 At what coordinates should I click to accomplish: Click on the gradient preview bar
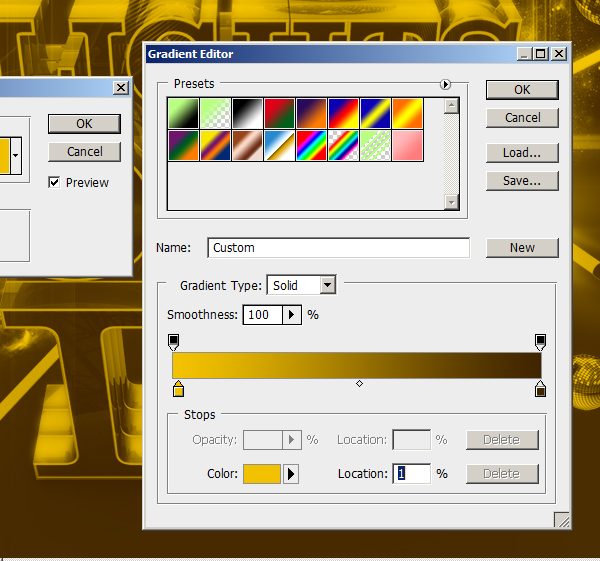point(357,365)
